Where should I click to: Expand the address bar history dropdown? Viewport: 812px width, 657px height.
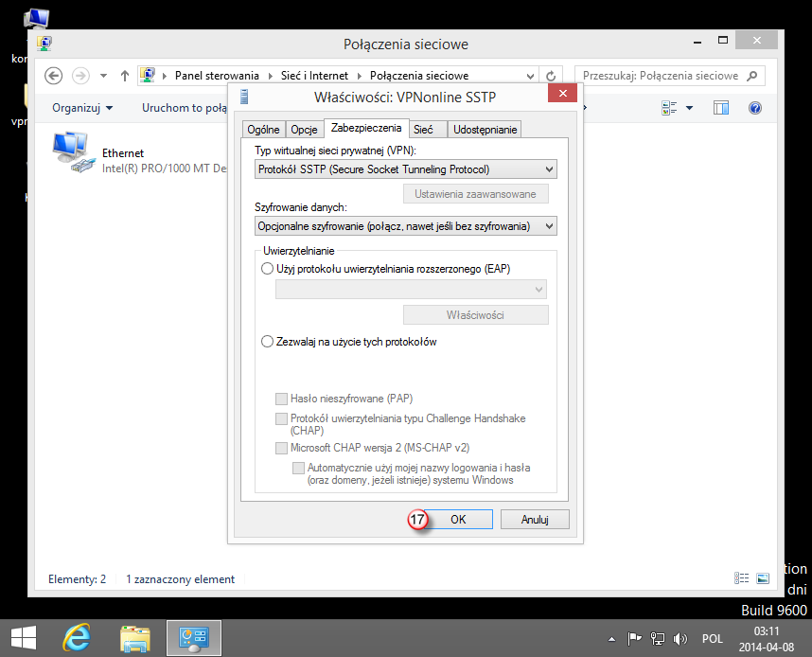(530, 76)
